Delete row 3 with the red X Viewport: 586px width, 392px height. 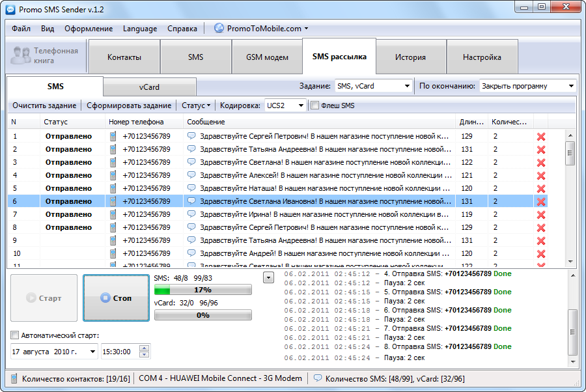pos(541,163)
